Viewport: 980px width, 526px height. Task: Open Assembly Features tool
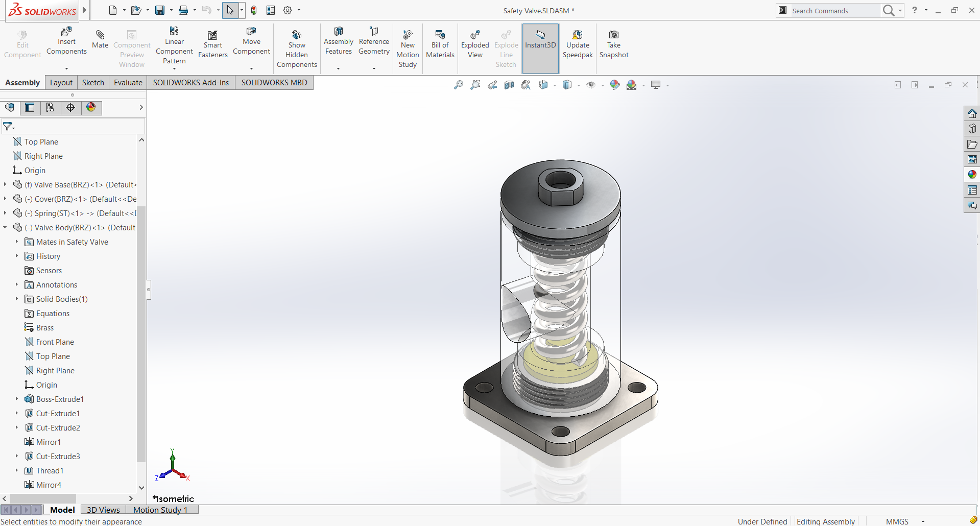(x=339, y=41)
